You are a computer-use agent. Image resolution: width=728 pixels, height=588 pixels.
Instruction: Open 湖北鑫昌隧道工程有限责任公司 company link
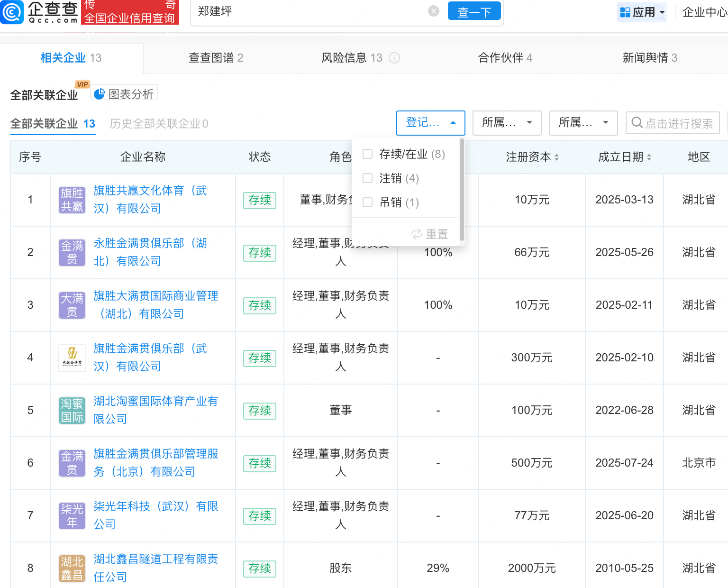pos(155,568)
